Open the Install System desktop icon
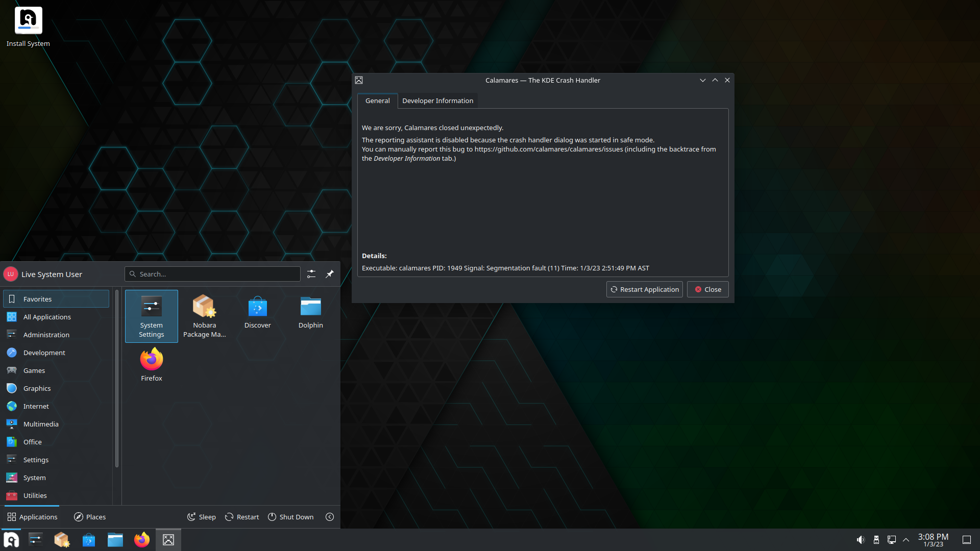 click(x=28, y=27)
